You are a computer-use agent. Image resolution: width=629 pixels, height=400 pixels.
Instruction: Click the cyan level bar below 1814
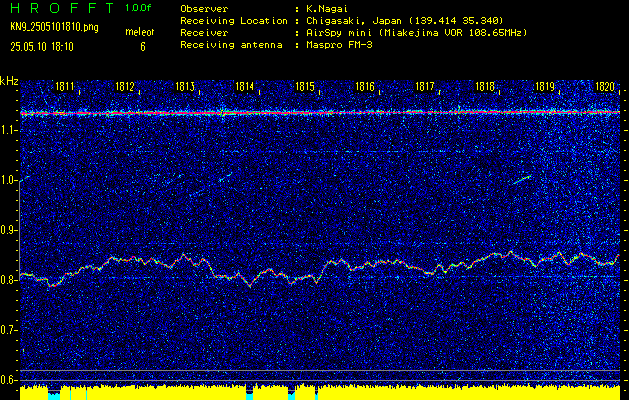click(250, 396)
